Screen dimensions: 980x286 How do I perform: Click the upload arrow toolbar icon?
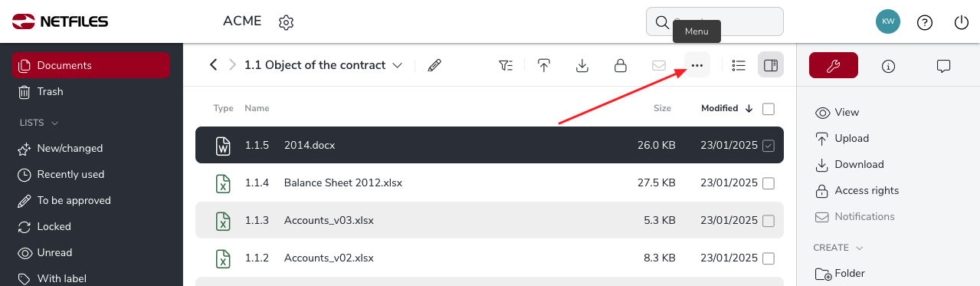click(x=544, y=65)
